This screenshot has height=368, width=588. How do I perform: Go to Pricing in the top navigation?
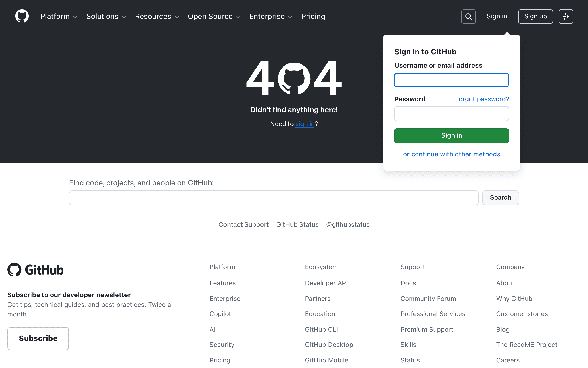click(x=313, y=16)
